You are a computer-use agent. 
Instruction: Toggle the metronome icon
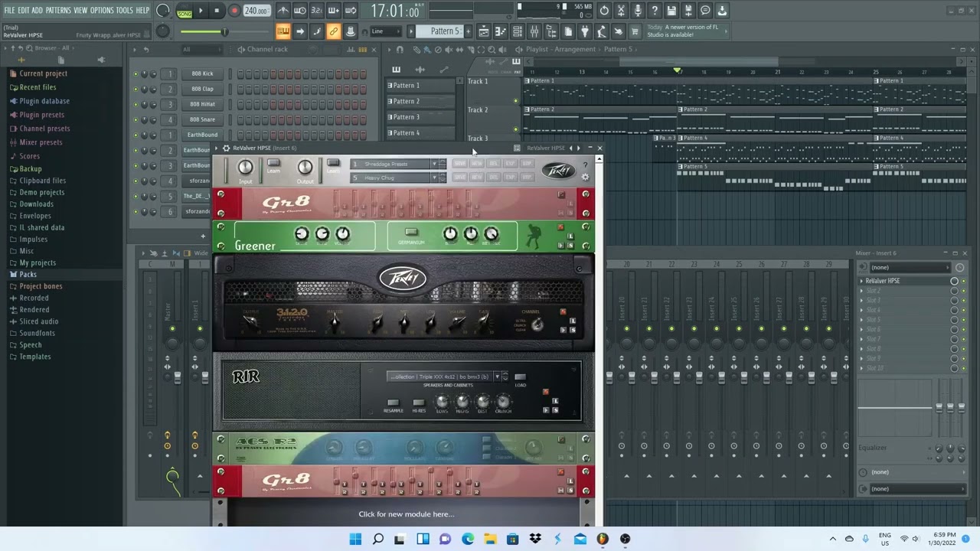pyautogui.click(x=283, y=11)
